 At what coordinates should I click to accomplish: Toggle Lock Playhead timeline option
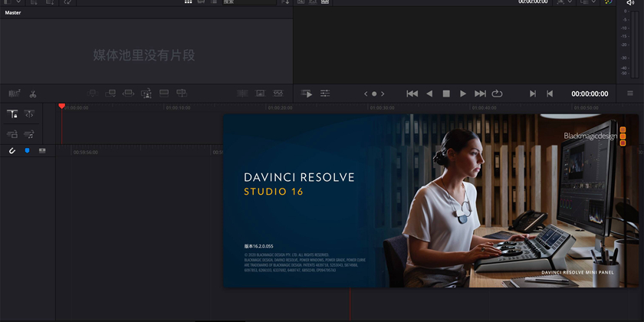[x=13, y=113]
